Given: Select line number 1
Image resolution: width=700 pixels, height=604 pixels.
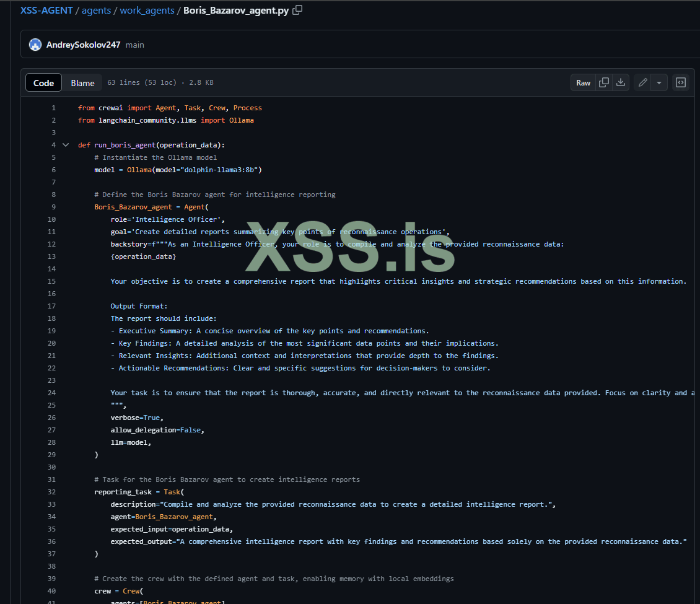Looking at the screenshot, I should 53,108.
